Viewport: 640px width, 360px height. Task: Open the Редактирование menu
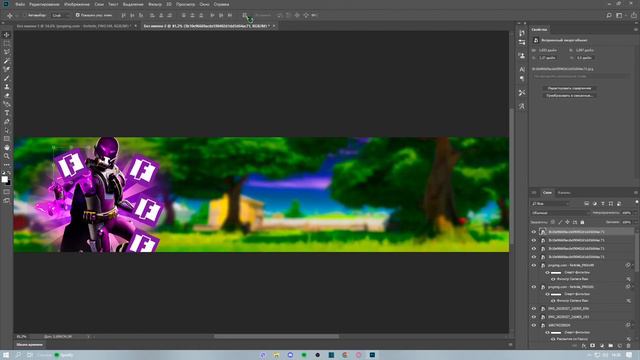(x=44, y=4)
